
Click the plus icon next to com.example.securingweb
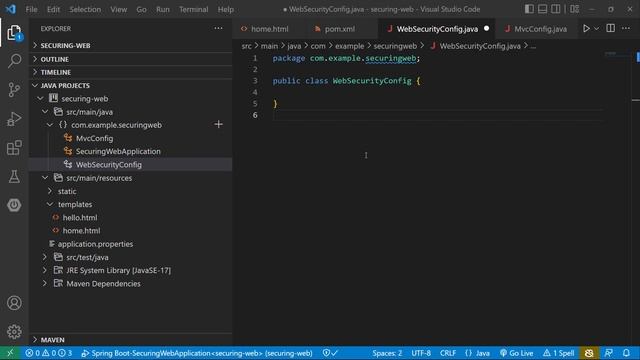coord(218,124)
